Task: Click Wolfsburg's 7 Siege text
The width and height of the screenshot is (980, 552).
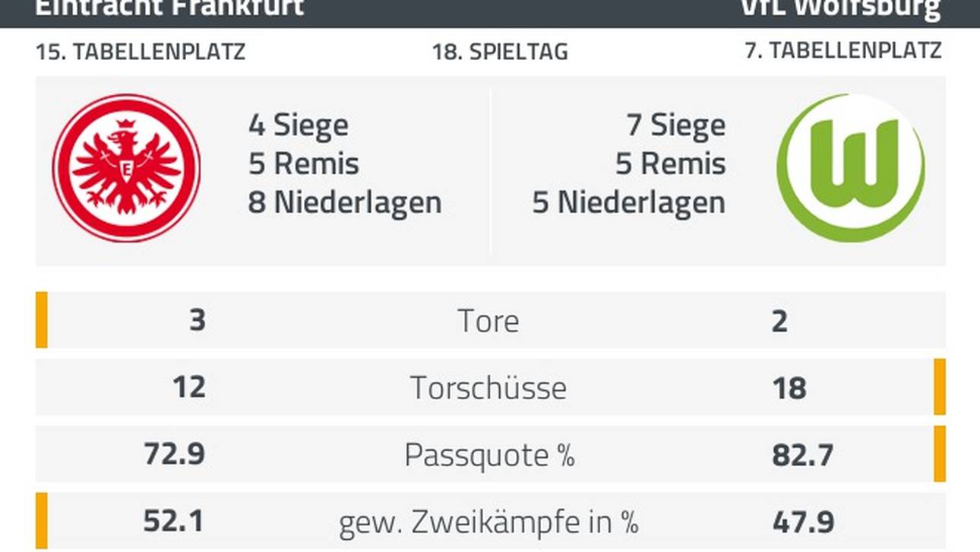Action: coord(675,125)
